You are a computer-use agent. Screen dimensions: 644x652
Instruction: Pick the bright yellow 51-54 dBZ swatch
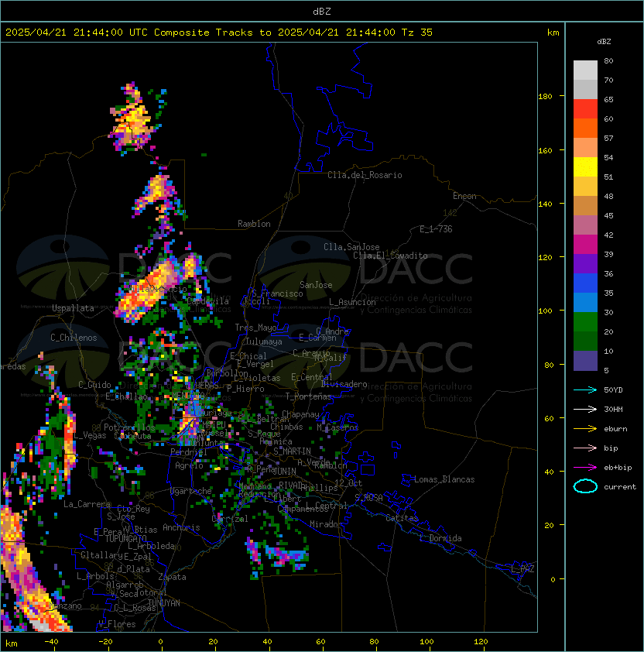pos(585,167)
